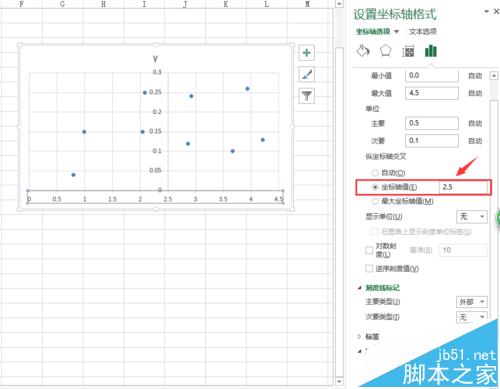Open the 显示单位(U) dropdown showing 无

coord(472,217)
